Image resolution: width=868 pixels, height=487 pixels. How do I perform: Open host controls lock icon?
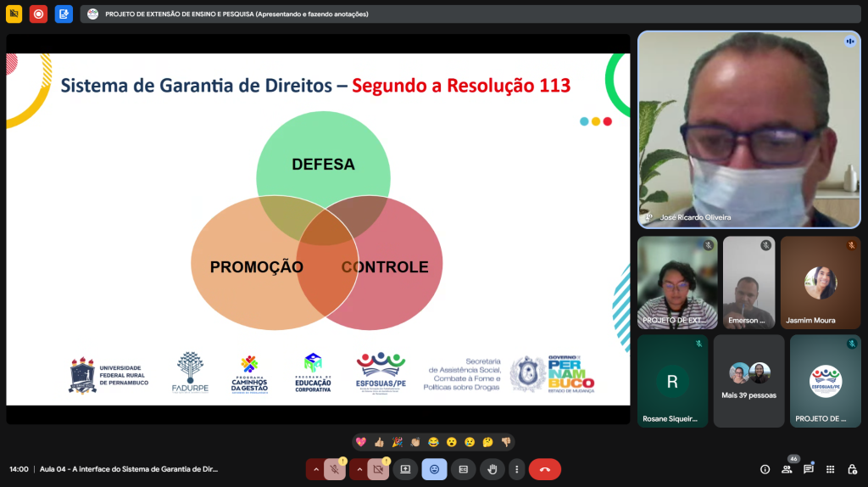[852, 469]
